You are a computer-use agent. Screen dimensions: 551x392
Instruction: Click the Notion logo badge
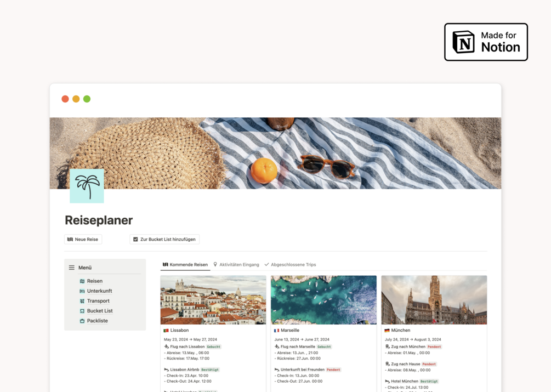click(486, 42)
